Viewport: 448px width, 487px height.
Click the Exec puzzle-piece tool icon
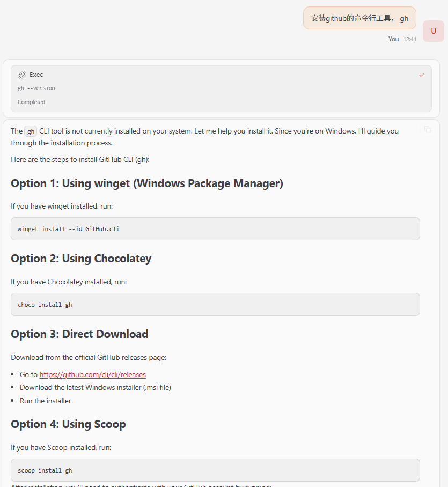22,75
